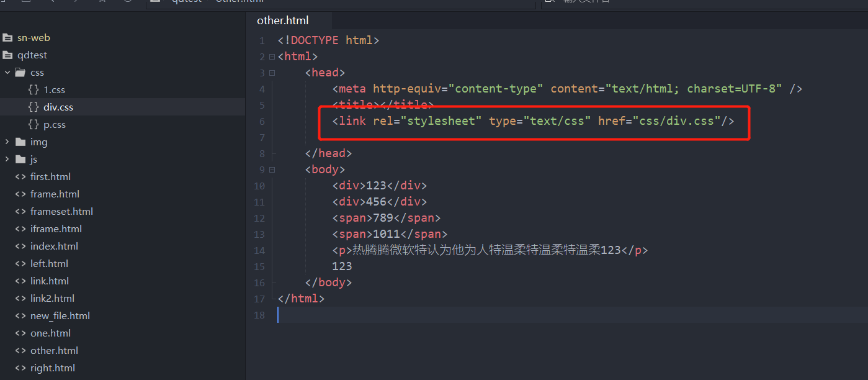
Task: Fold the body block at line 9
Action: click(x=272, y=170)
